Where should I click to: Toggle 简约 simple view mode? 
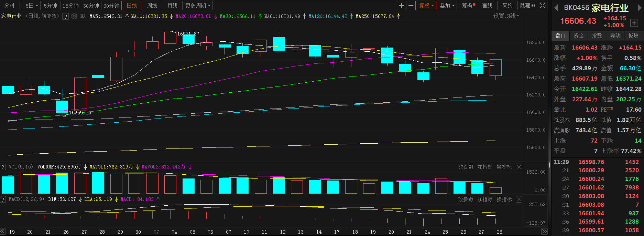[x=507, y=6]
